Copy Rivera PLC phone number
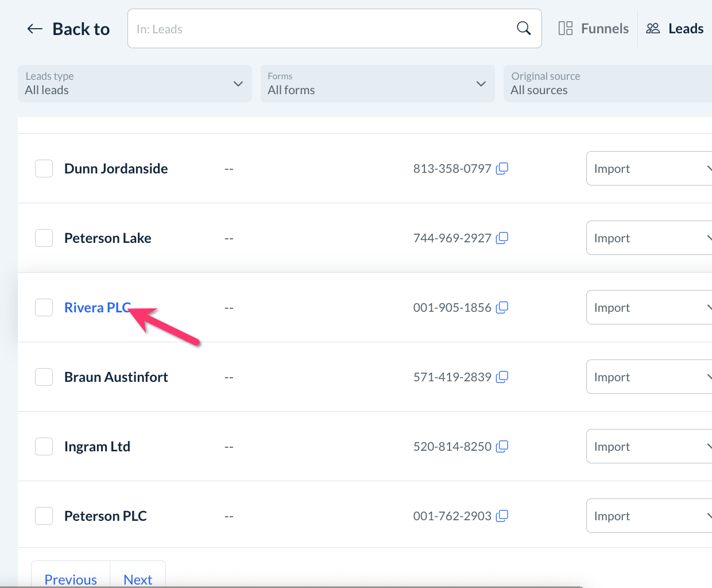Viewport: 712px width, 588px height. [502, 307]
